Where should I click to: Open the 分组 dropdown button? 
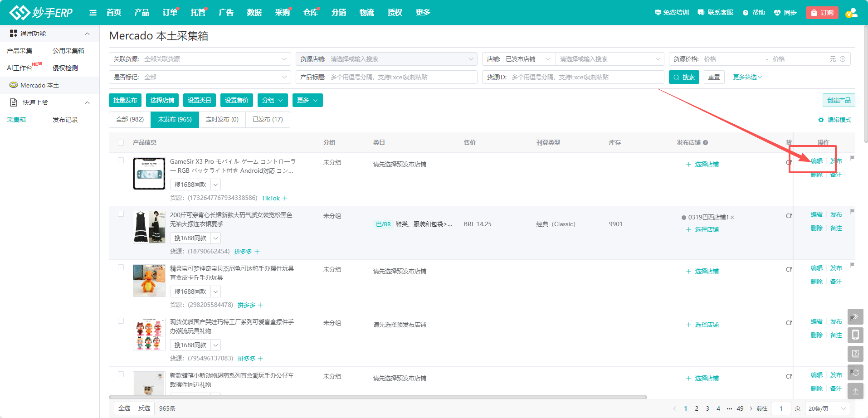(x=273, y=100)
